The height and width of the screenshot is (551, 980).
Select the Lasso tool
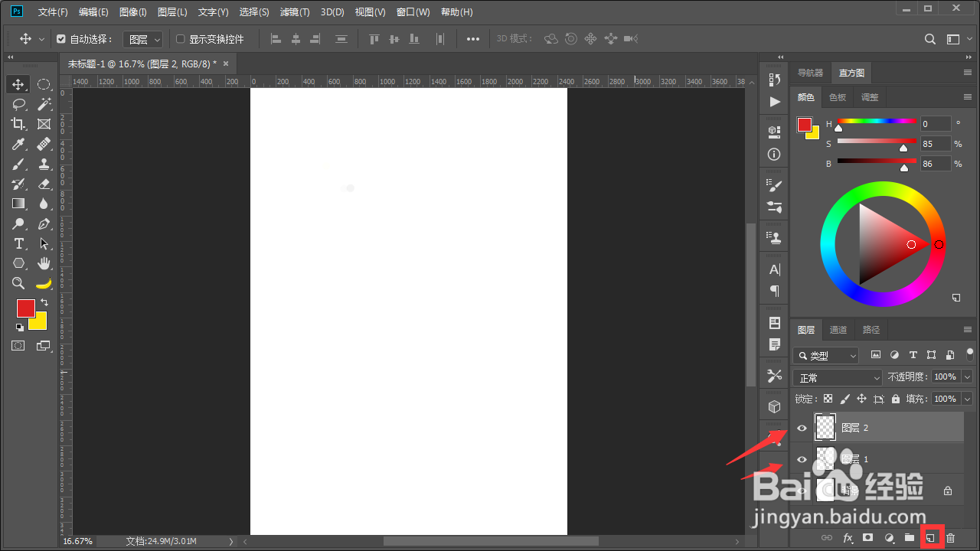click(18, 104)
